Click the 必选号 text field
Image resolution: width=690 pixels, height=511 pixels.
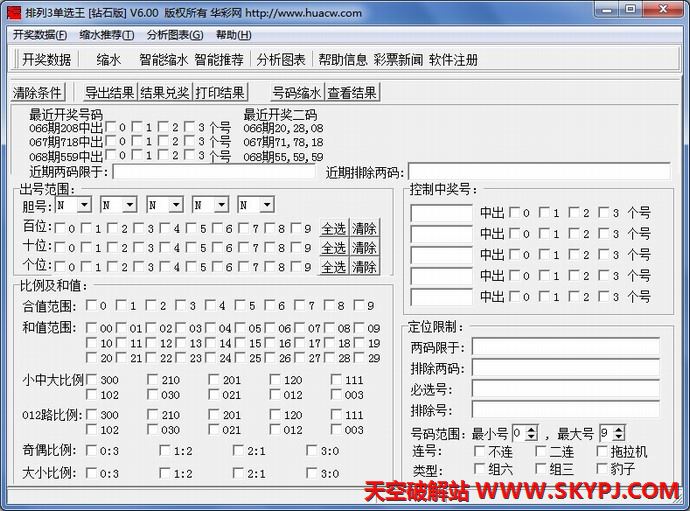tap(565, 389)
